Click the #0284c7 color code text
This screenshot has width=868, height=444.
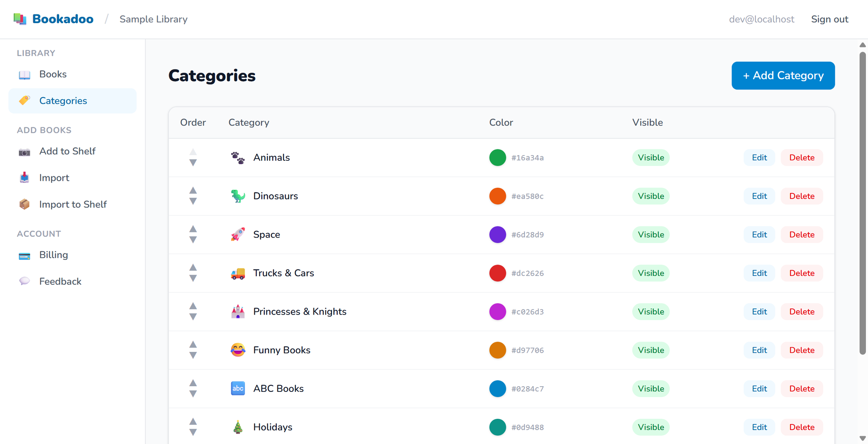coord(528,389)
